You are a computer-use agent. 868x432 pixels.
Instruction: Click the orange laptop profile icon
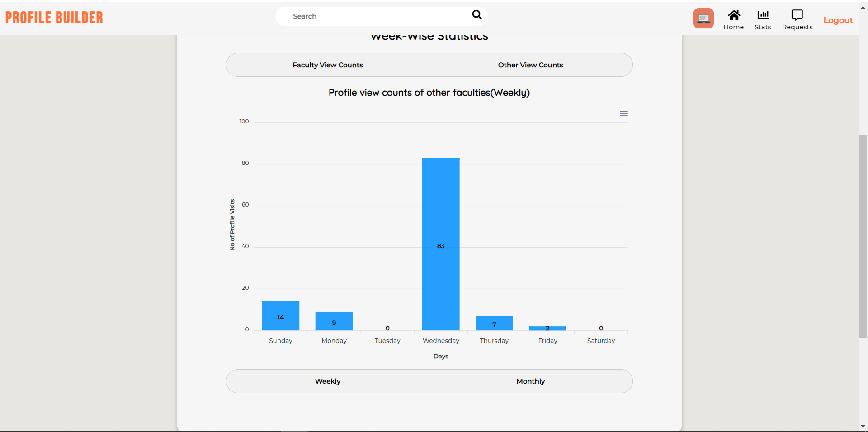click(703, 18)
